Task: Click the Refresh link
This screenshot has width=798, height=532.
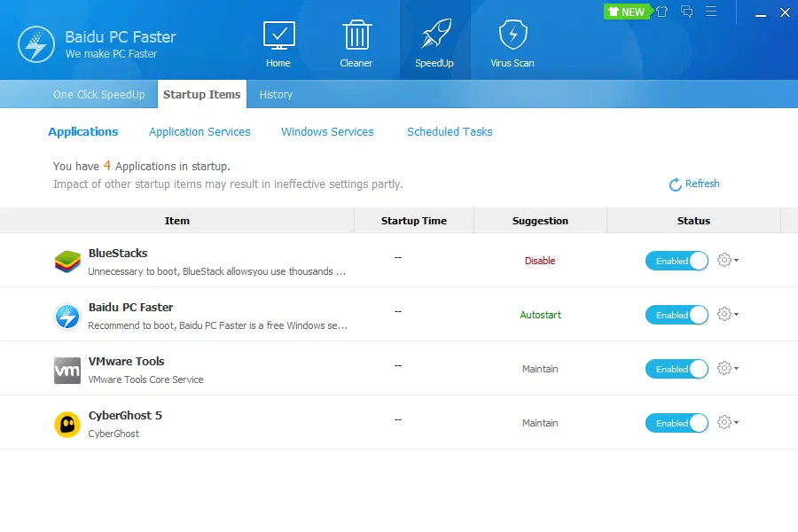Action: [x=694, y=184]
